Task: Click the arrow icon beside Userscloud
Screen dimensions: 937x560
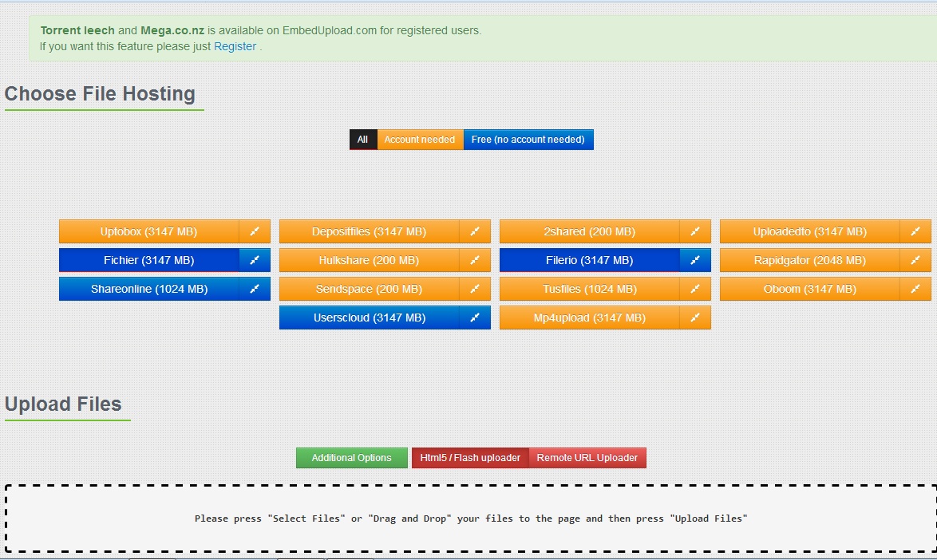Action: click(x=476, y=317)
